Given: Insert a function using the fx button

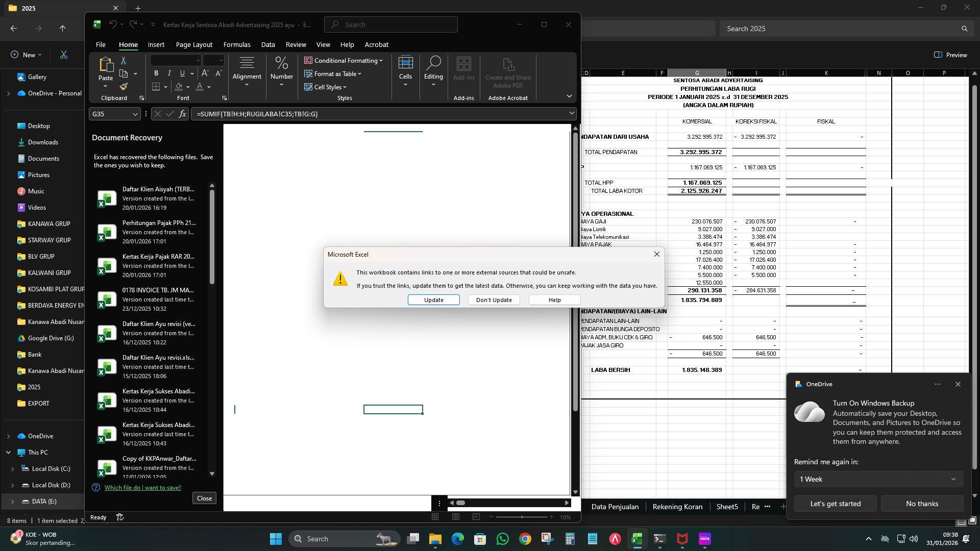Looking at the screenshot, I should (x=182, y=114).
